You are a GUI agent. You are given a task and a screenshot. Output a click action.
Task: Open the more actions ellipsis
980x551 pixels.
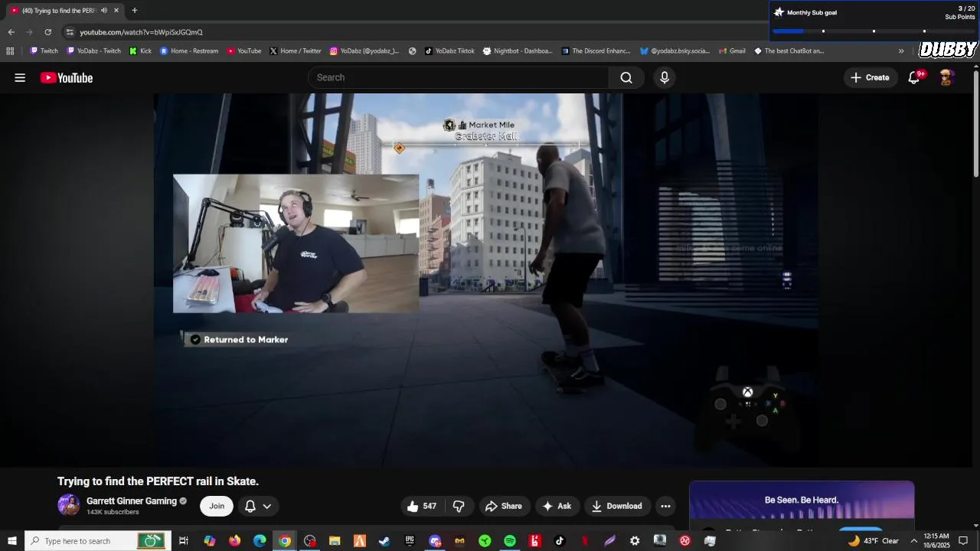pos(665,506)
